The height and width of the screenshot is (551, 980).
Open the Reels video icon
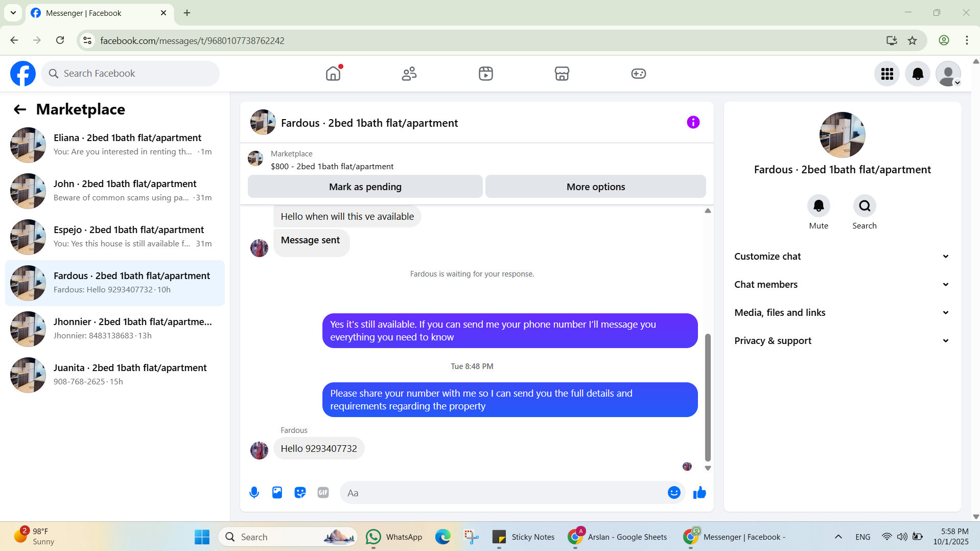(x=486, y=74)
